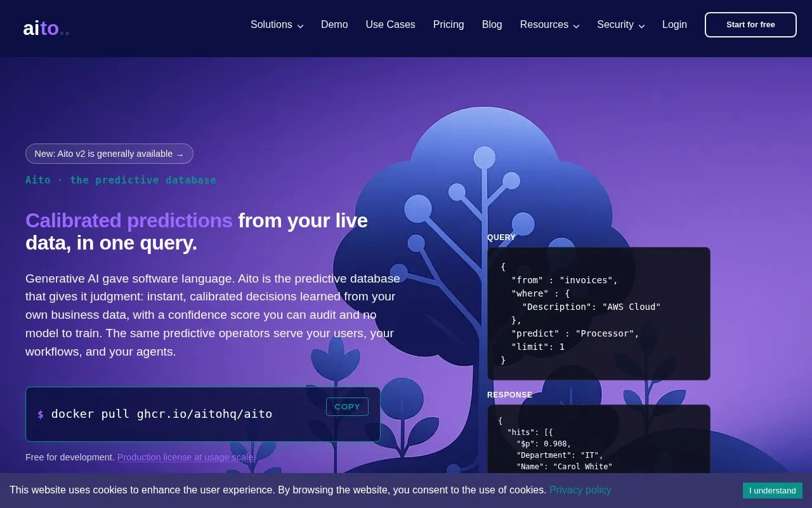Open the Aito v2 announcement pill
The width and height of the screenshot is (812, 508).
tap(109, 154)
